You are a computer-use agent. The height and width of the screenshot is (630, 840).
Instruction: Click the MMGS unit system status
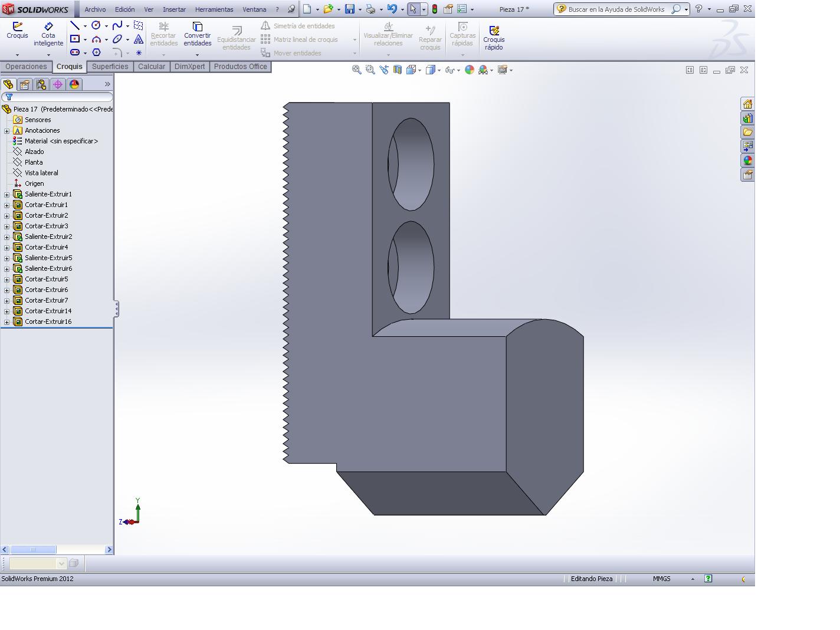662,579
